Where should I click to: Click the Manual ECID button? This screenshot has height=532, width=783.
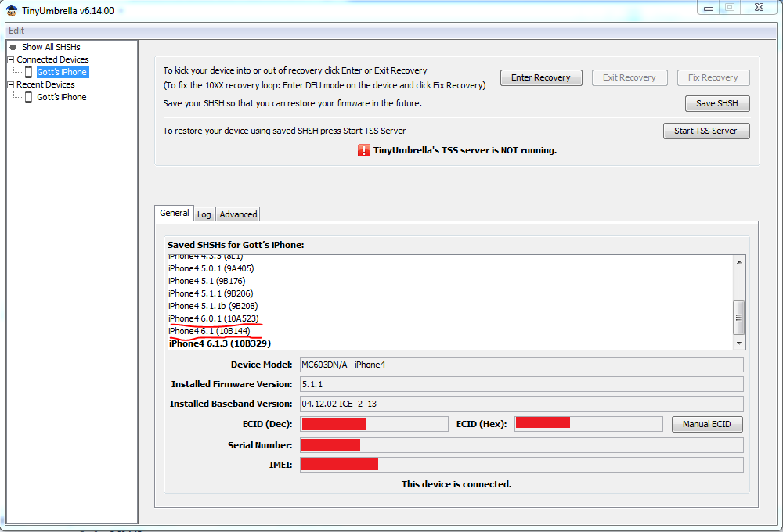706,424
